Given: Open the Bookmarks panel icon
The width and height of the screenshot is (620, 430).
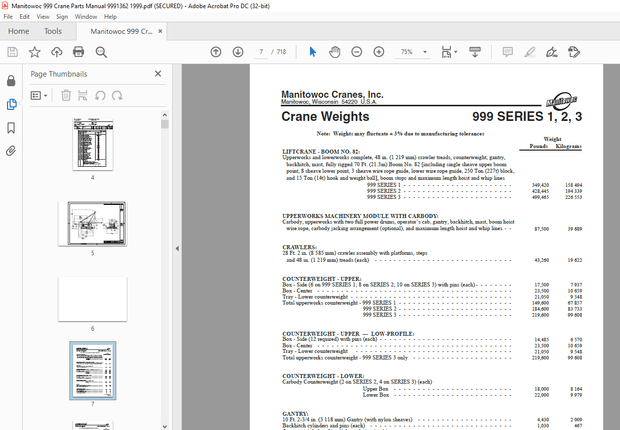Looking at the screenshot, I should (x=11, y=128).
